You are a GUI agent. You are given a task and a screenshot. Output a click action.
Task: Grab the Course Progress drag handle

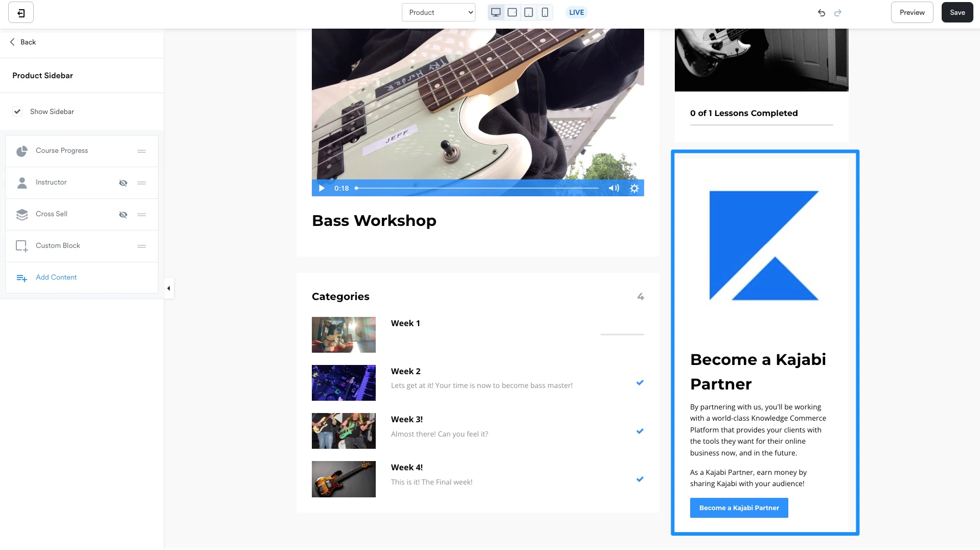142,151
